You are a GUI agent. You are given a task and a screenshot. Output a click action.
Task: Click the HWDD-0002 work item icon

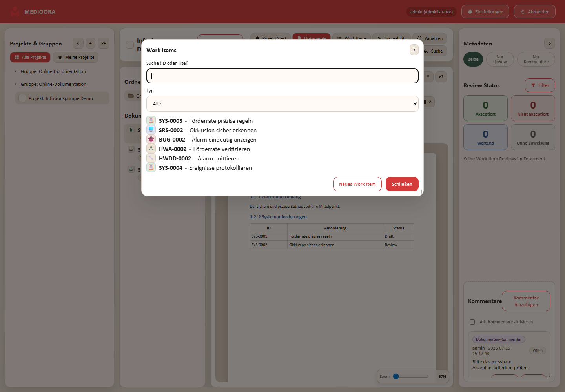151,158
